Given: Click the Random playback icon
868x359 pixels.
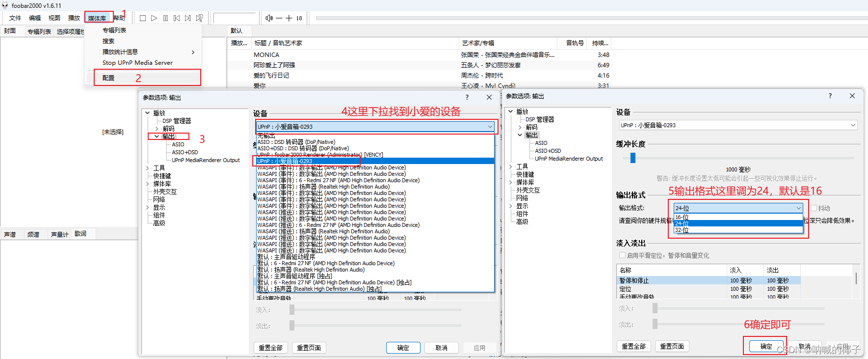Looking at the screenshot, I should (199, 18).
